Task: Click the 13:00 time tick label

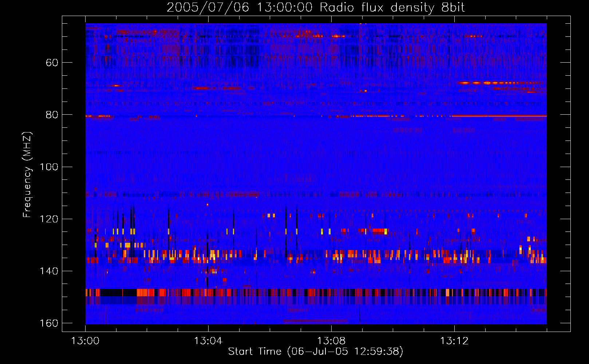Action: pos(85,341)
